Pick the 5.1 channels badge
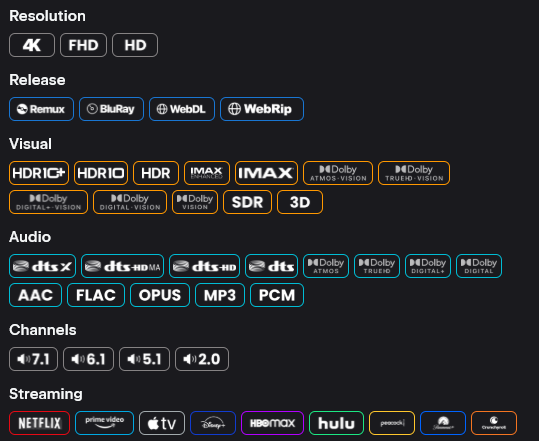Viewport: 539px width, 441px height. coord(144,359)
